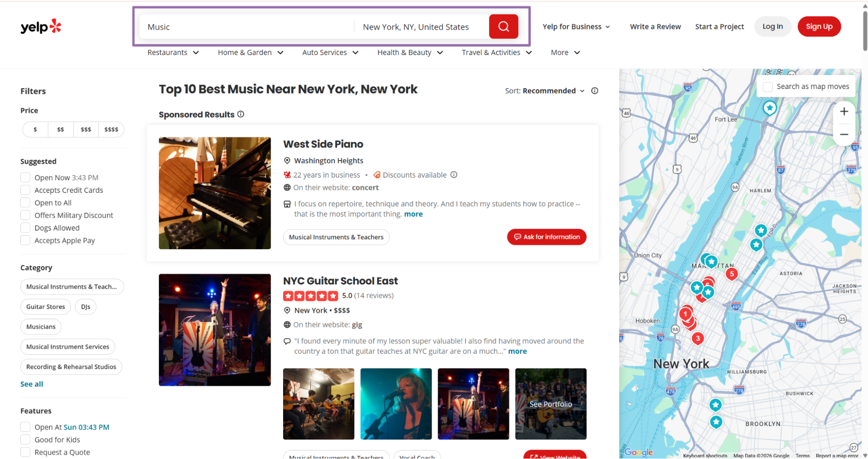Open the NYC Guitar School East title
This screenshot has height=459, width=868.
(x=340, y=281)
